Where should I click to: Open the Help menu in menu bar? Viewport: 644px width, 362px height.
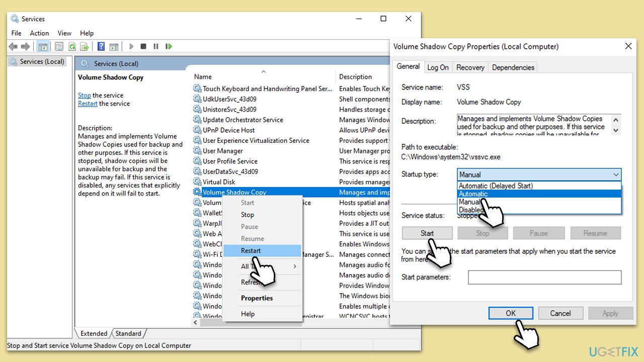(87, 33)
